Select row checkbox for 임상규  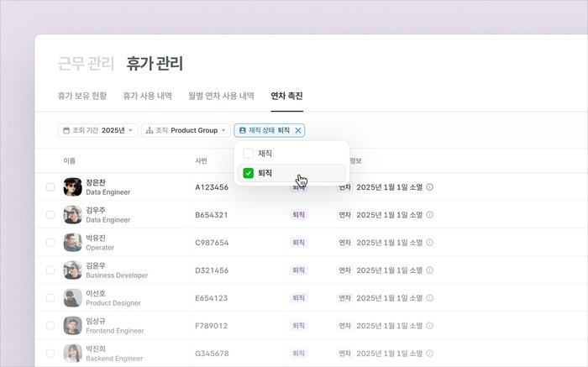[x=50, y=326]
